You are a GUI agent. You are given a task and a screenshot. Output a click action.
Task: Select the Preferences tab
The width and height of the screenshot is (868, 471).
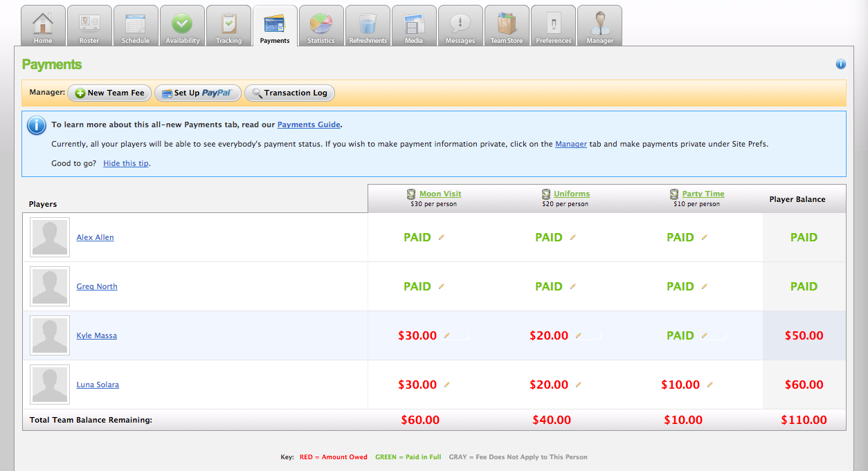click(553, 26)
